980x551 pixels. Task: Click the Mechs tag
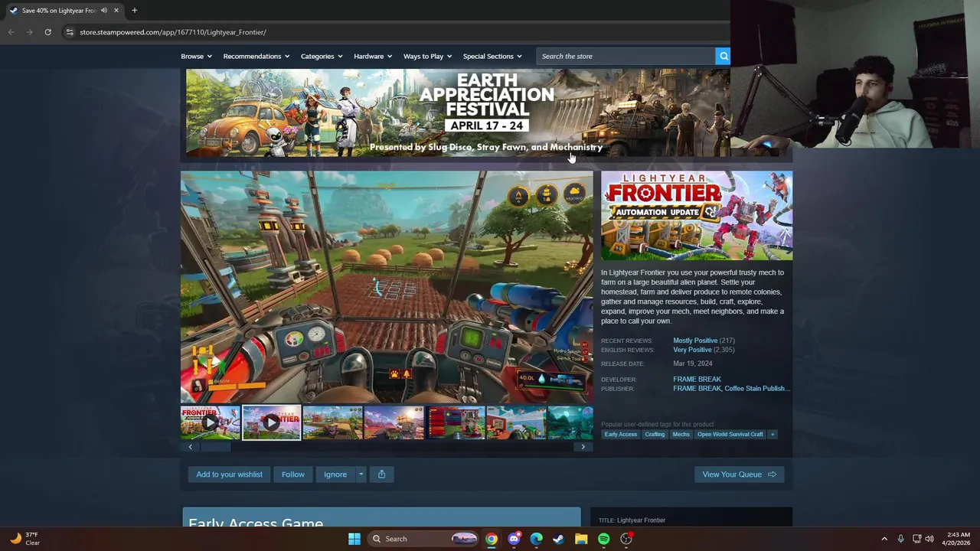coord(681,435)
